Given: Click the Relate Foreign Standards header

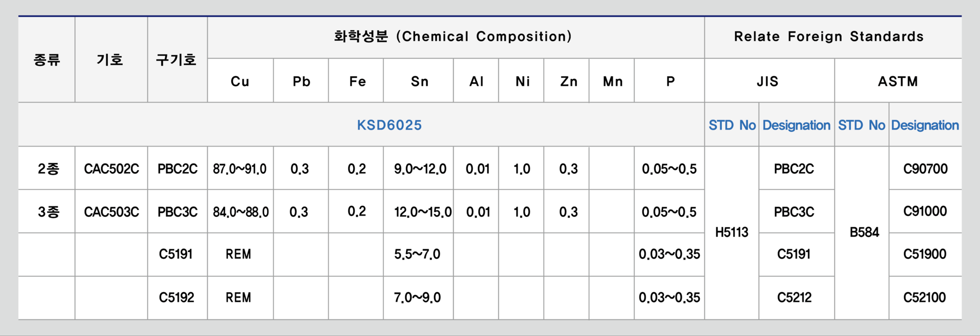Looking at the screenshot, I should (829, 37).
